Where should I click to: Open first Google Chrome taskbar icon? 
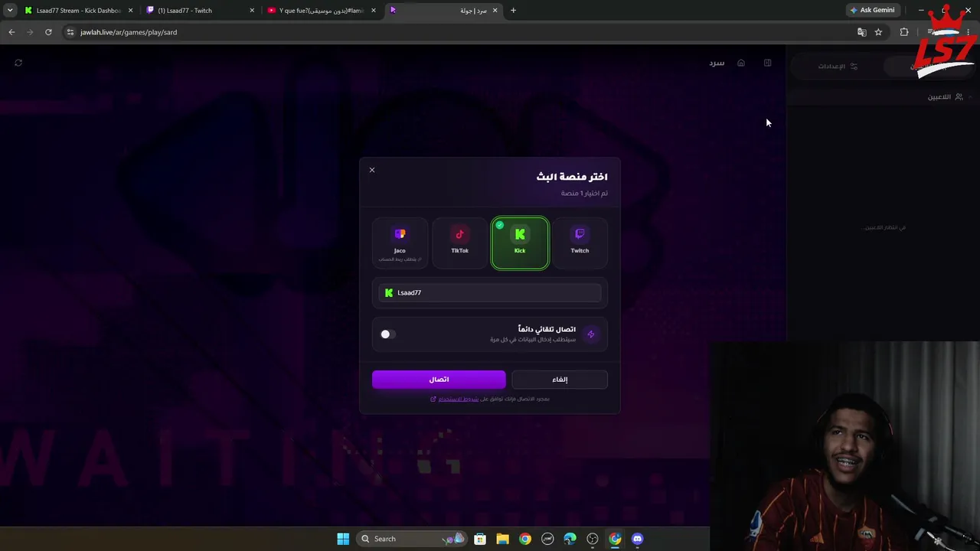(x=525, y=539)
